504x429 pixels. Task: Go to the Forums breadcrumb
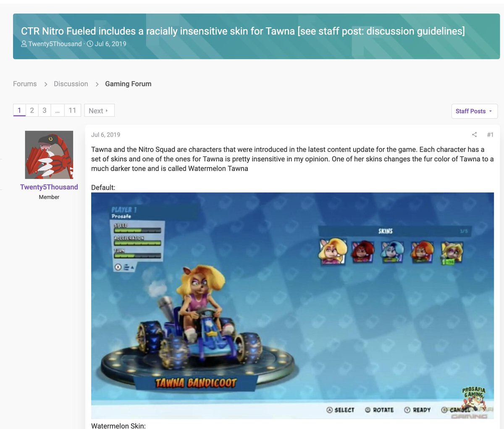tap(25, 84)
